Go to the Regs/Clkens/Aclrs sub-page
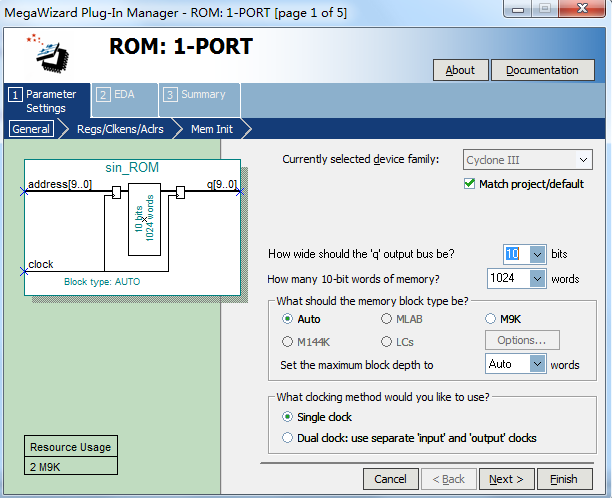Image resolution: width=612 pixels, height=498 pixels. tap(120, 129)
